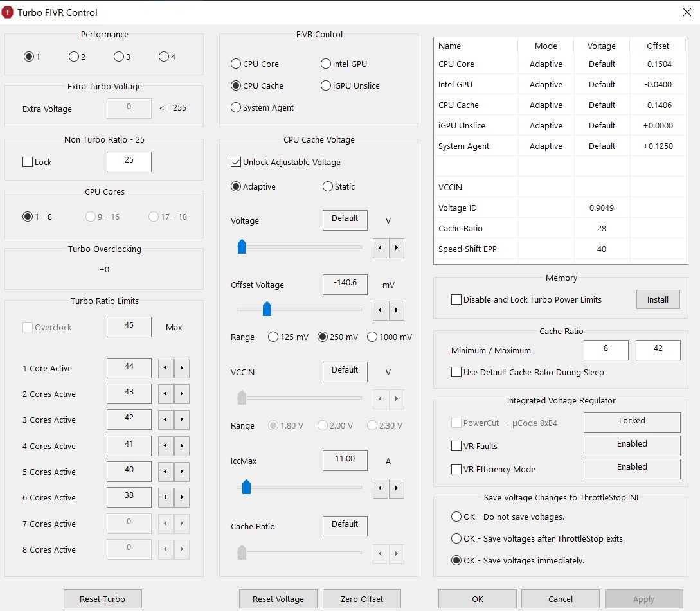
Task: Click the IccMax left arrow button
Action: (x=381, y=488)
